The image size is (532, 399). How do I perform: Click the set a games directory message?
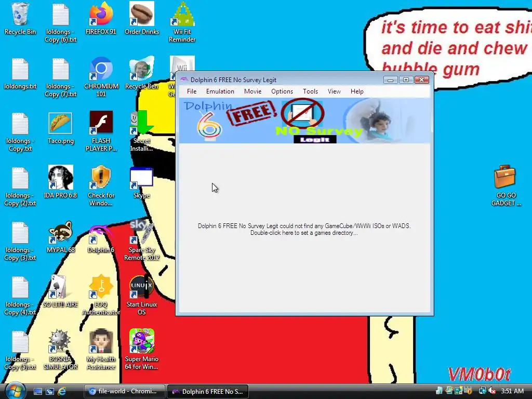(304, 229)
